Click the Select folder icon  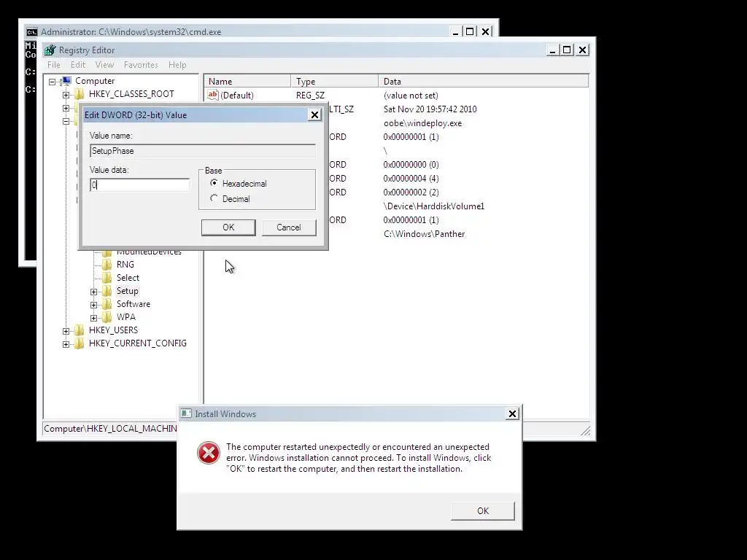(107, 278)
